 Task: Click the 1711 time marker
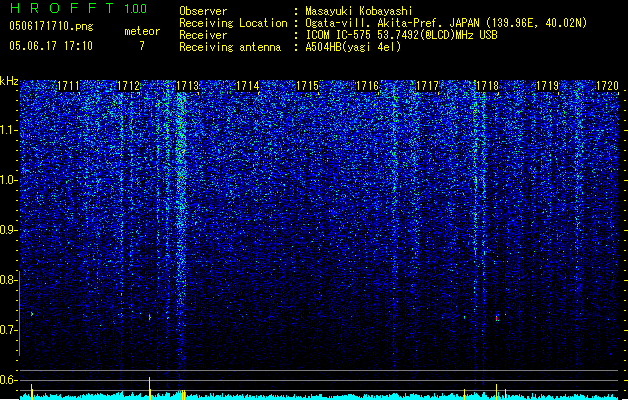69,86
